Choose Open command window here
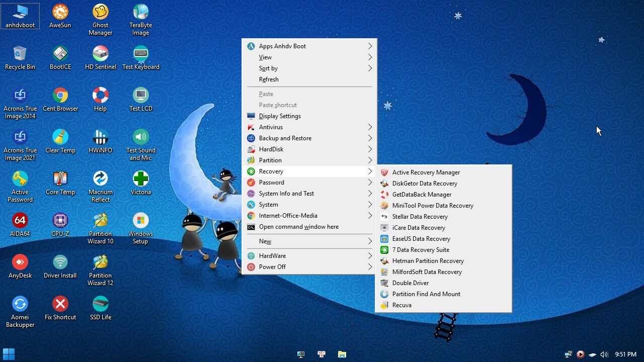The image size is (644, 362). 309,227
